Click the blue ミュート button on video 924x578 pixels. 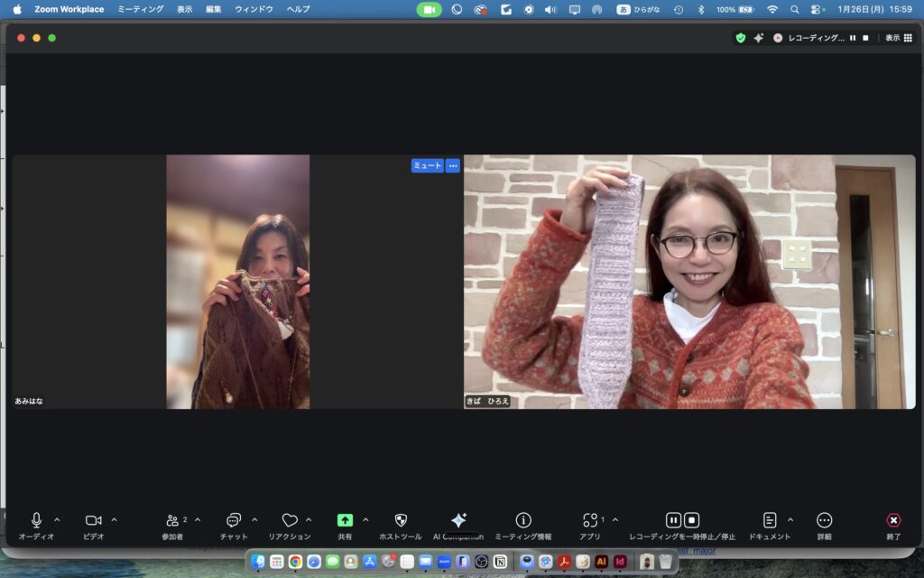(x=427, y=165)
